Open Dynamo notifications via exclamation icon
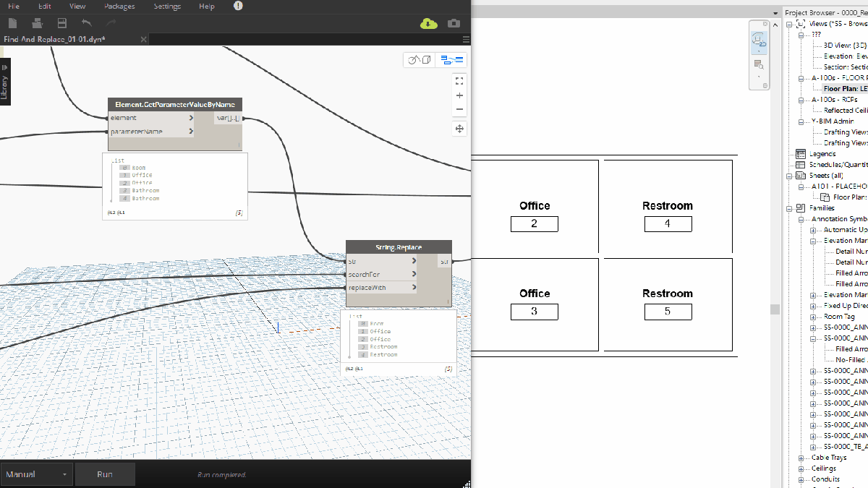The image size is (868, 488). pos(237,6)
